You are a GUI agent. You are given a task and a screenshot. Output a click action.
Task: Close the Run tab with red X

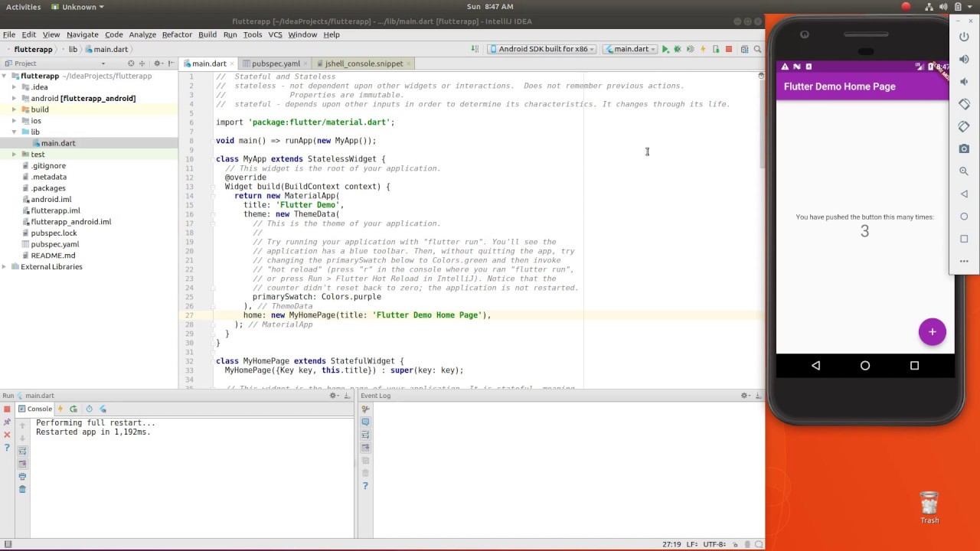(x=7, y=435)
